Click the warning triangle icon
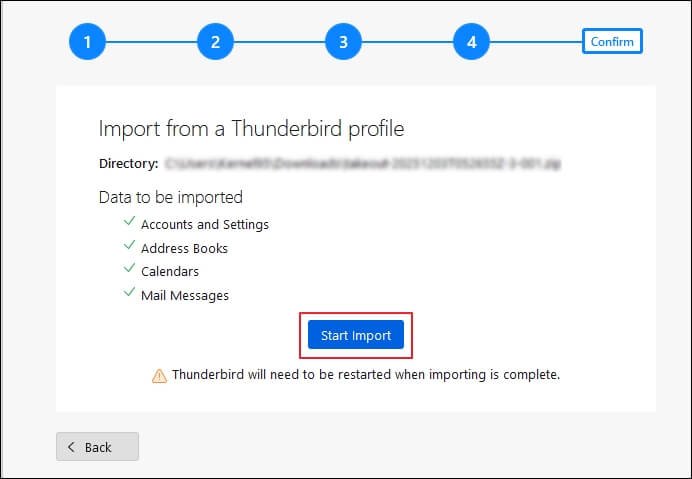The image size is (692, 479). pyautogui.click(x=159, y=376)
